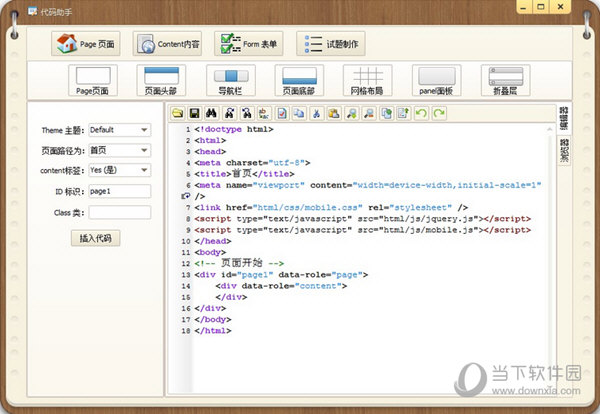The image size is (600, 414).
Task: Click the script jquery.js line
Action: click(363, 219)
